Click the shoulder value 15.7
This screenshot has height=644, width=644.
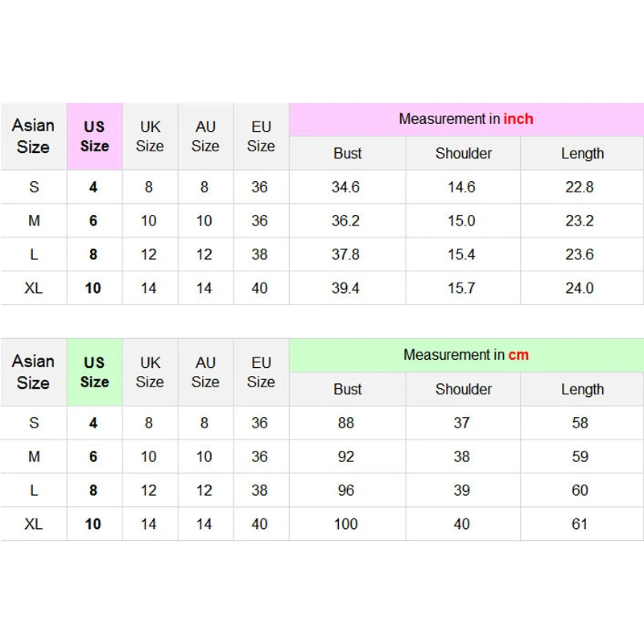click(461, 288)
